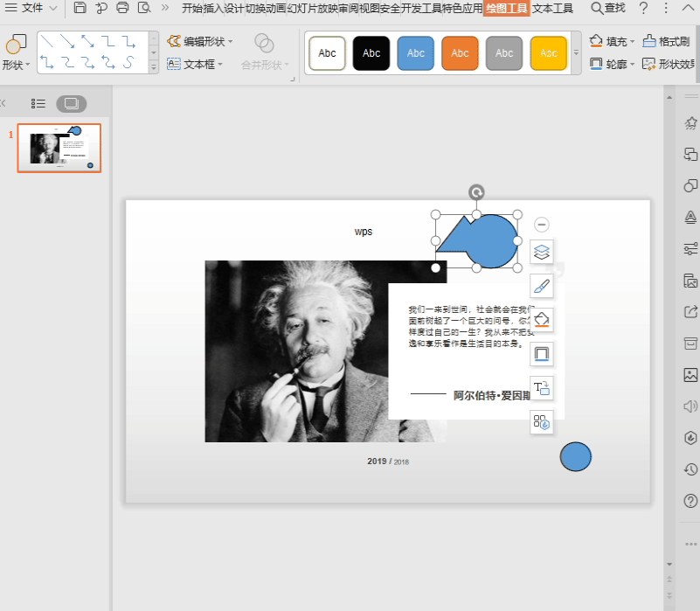This screenshot has width=700, height=611.
Task: Open the vertical dots menu in title bar
Action: [666, 8]
